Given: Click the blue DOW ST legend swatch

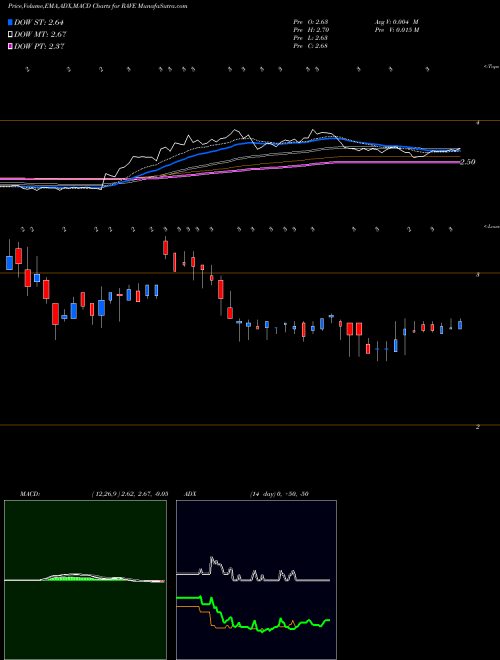Looking at the screenshot, I should pos(11,22).
